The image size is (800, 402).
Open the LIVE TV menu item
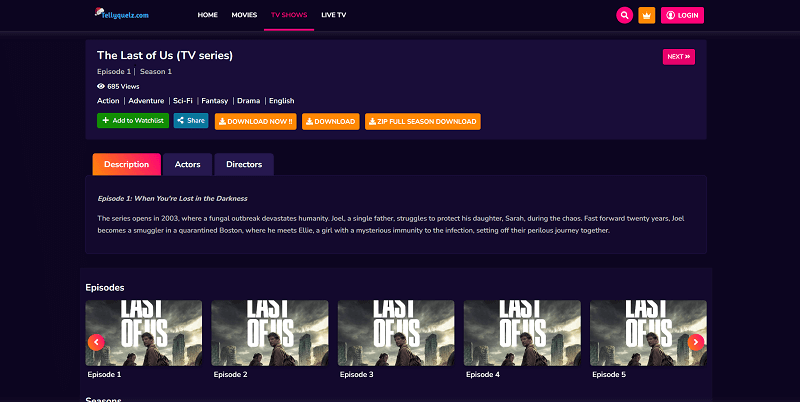coord(334,15)
